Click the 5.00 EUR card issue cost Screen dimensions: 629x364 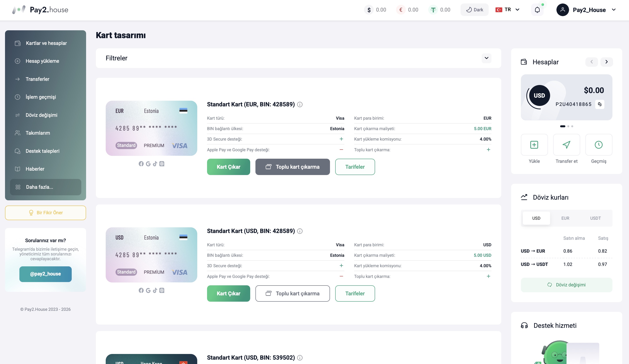[x=483, y=129]
